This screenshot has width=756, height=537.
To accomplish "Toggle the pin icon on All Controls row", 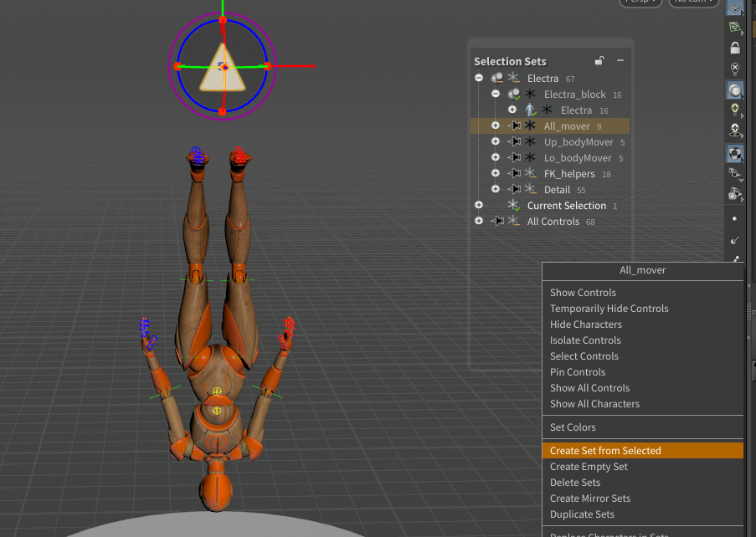I will 497,221.
